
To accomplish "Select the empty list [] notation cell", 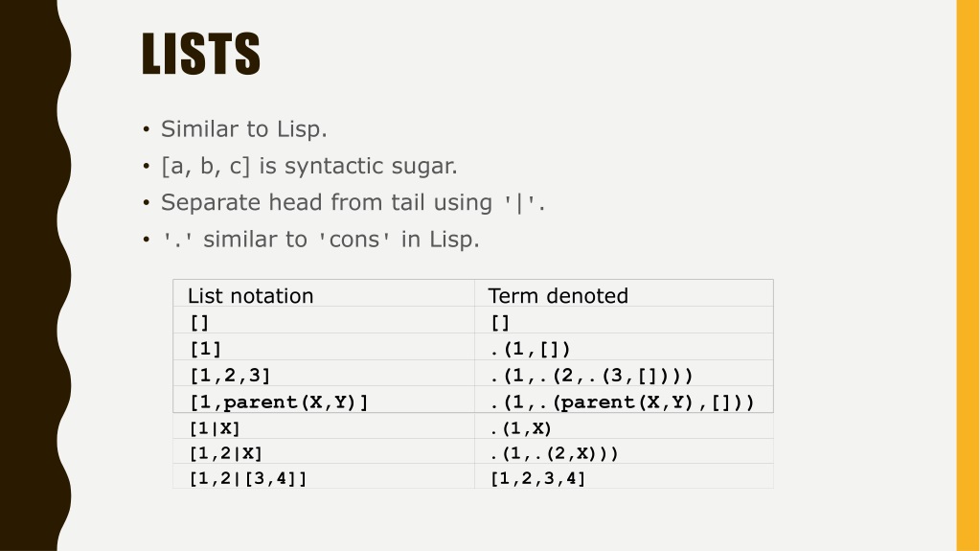I will point(324,320).
